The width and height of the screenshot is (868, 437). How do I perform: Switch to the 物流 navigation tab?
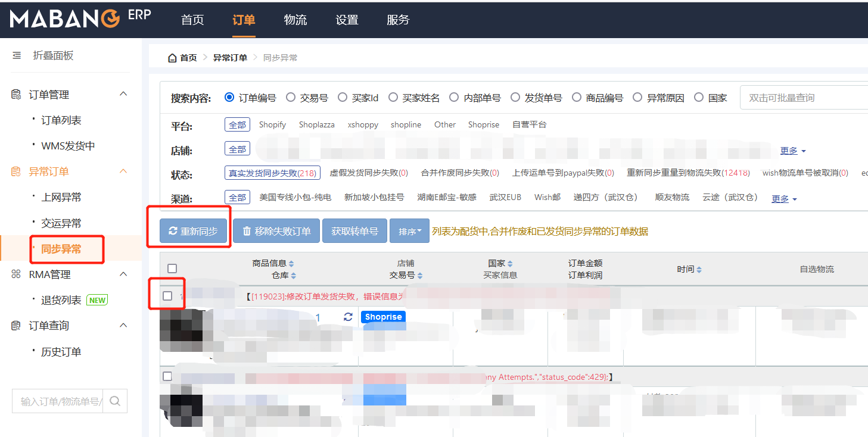coord(295,20)
